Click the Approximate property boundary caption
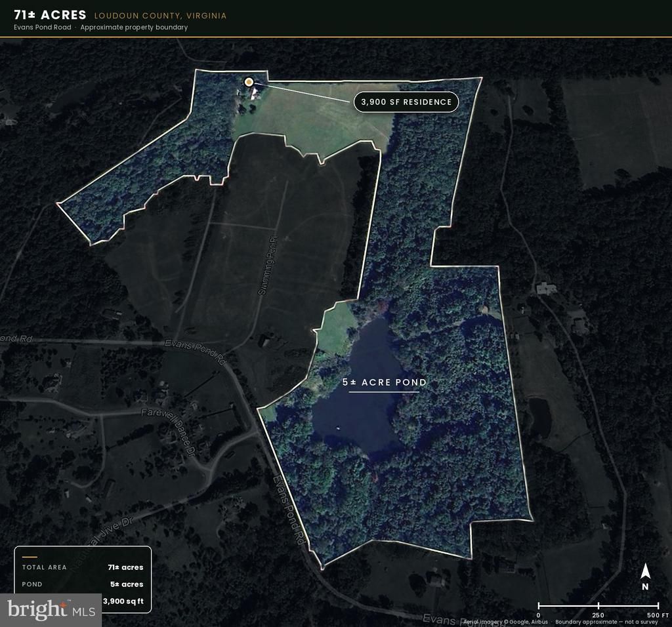The image size is (672, 627). 134,28
